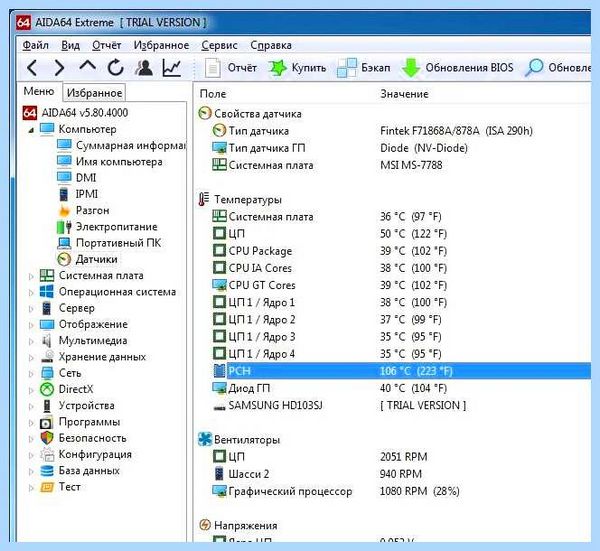Open the Сервис menu
The image size is (600, 551).
pos(219,45)
